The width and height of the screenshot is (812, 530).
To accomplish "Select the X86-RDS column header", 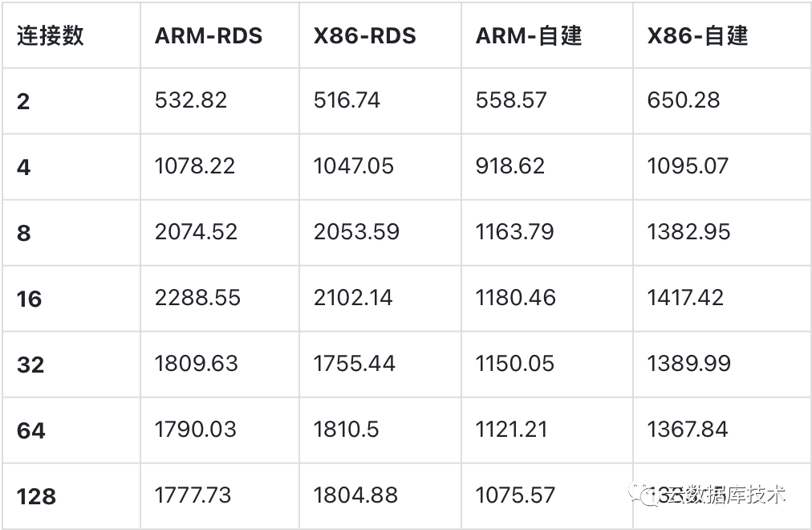I will pos(365,36).
